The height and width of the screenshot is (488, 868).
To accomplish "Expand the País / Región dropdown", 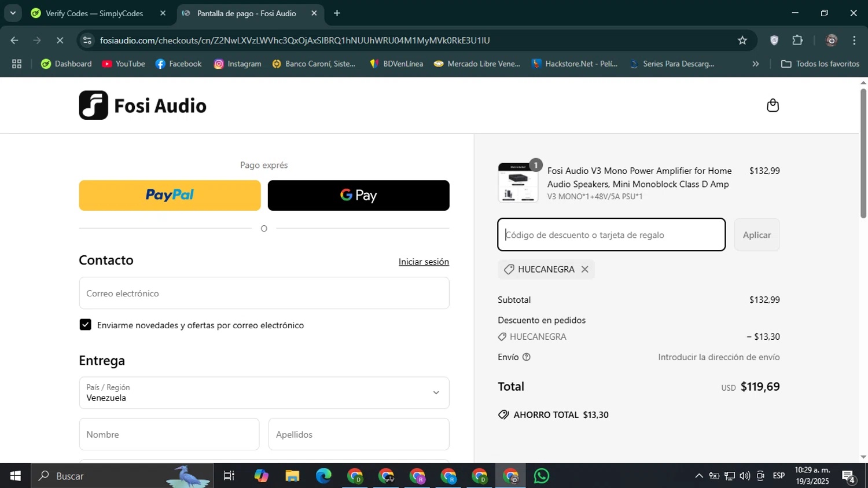I will click(264, 393).
